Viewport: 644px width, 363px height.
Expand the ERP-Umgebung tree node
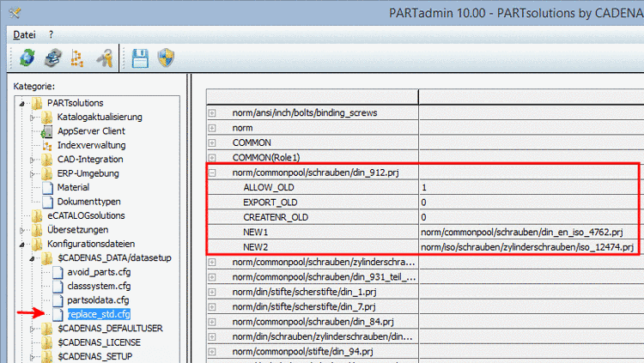click(32, 173)
